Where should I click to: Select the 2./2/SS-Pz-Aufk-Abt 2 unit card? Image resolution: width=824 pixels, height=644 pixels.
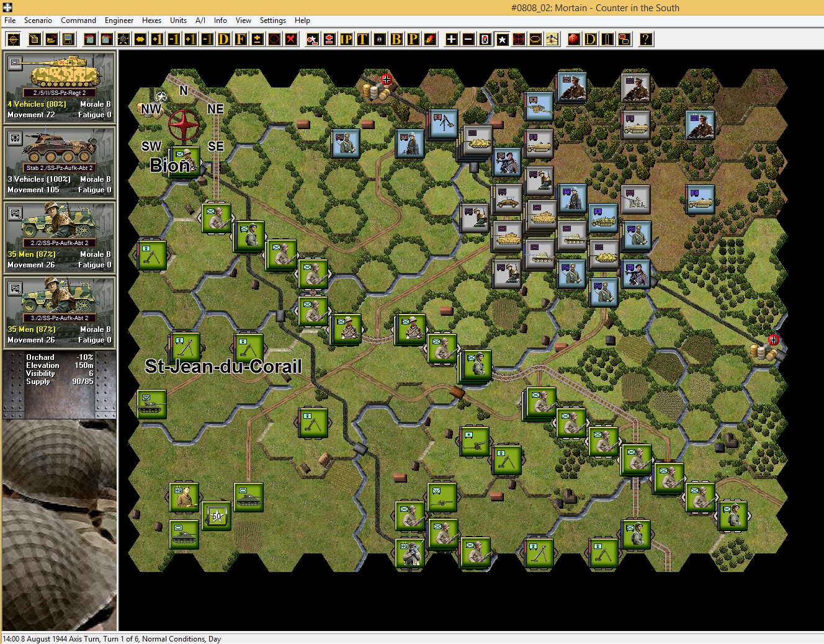tap(60, 237)
